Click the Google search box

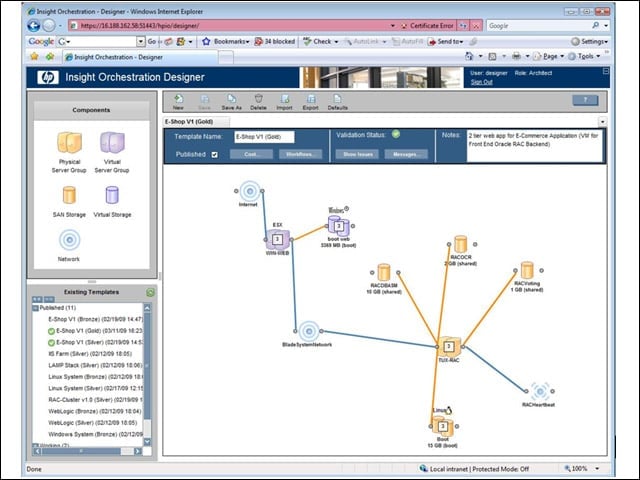pyautogui.click(x=539, y=26)
